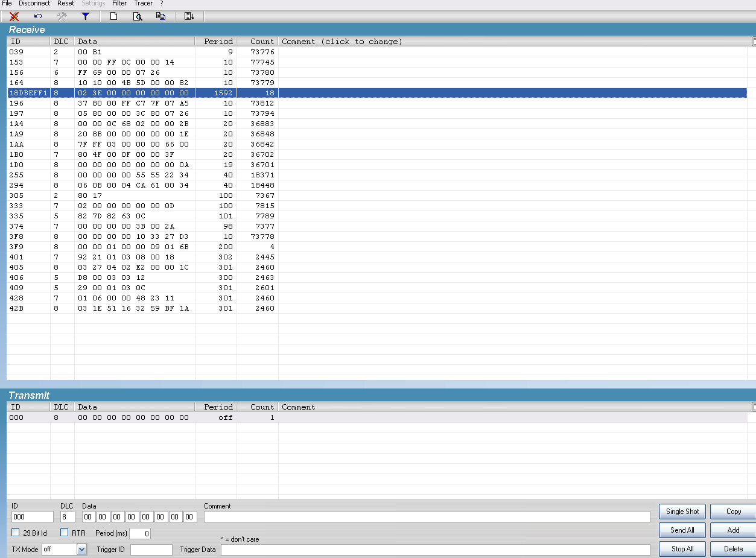Focus the Comment input field
The width and height of the screenshot is (756, 558).
pos(427,517)
